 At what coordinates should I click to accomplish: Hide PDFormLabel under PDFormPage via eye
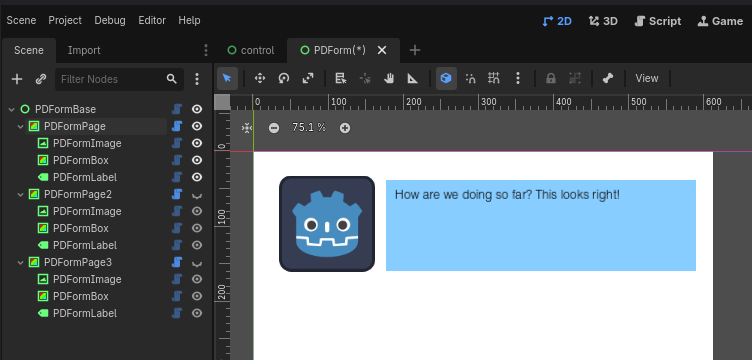pyautogui.click(x=197, y=177)
